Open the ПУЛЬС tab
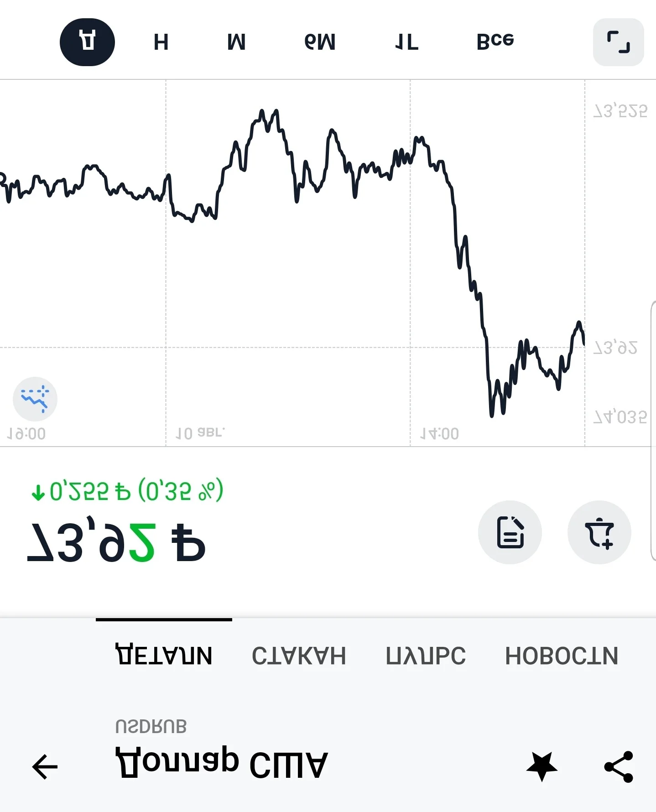 click(x=426, y=656)
